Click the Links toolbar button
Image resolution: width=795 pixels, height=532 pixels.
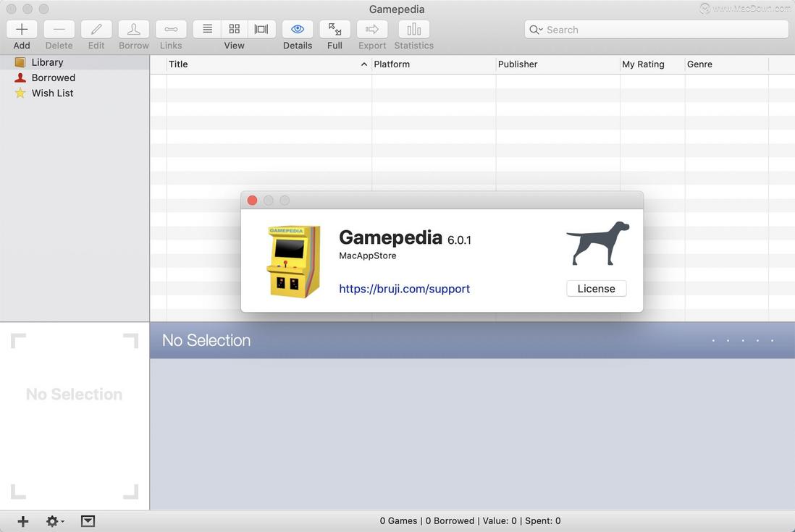point(171,30)
